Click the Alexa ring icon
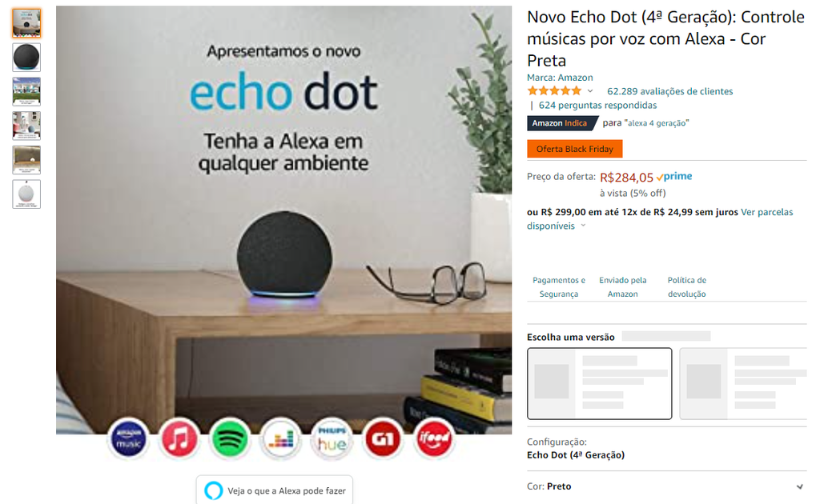The image size is (820, 504). tap(213, 490)
